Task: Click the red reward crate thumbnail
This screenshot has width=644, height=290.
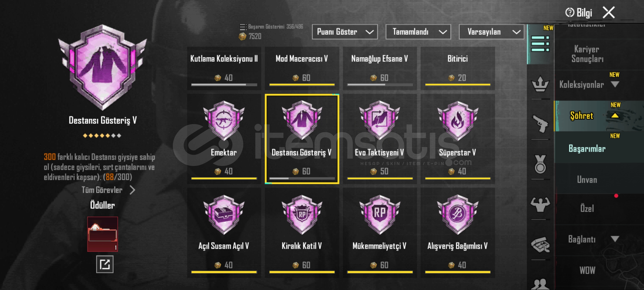Action: point(103,234)
